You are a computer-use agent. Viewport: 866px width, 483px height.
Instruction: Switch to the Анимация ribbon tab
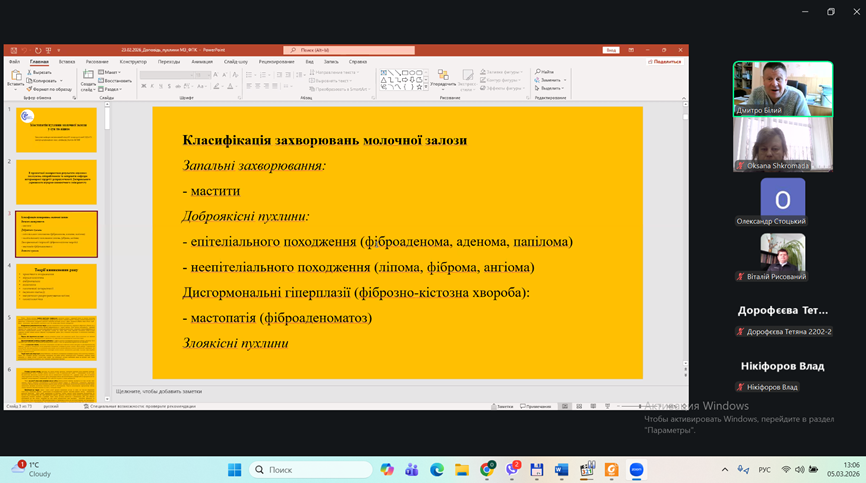(202, 61)
